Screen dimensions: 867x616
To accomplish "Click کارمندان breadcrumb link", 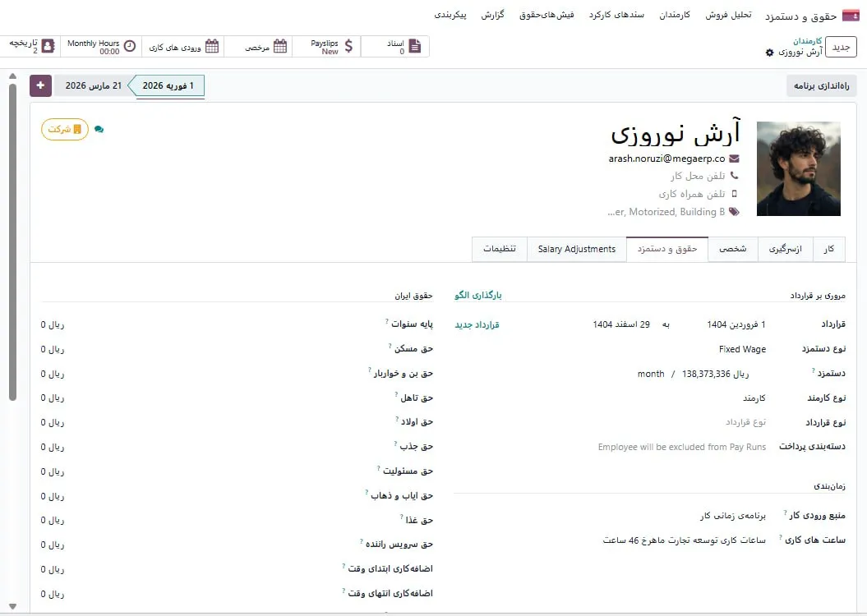I will (807, 41).
